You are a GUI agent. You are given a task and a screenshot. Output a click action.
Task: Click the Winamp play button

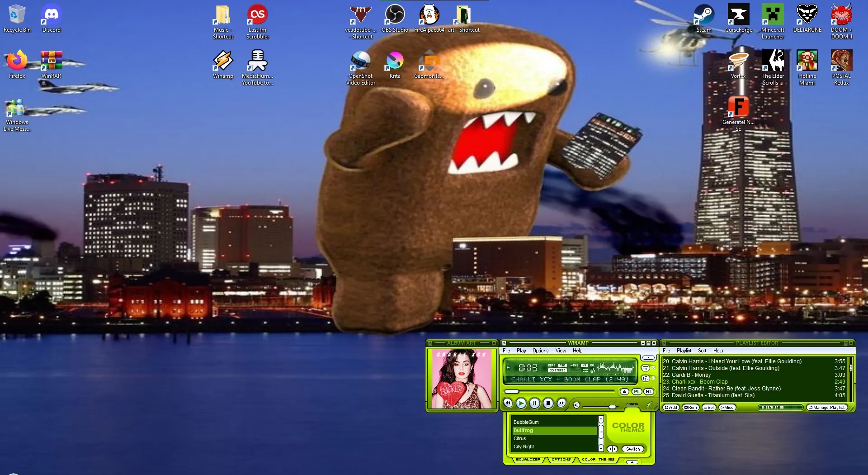click(x=521, y=403)
